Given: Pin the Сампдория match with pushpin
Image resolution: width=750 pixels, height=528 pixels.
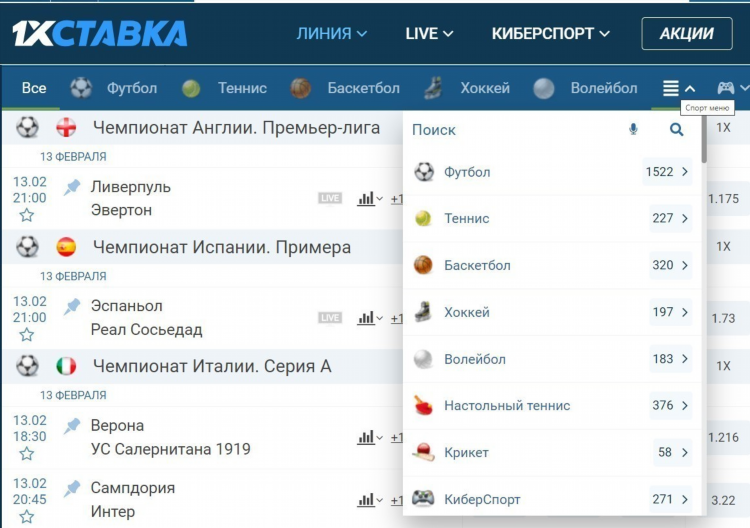Looking at the screenshot, I should click(72, 488).
